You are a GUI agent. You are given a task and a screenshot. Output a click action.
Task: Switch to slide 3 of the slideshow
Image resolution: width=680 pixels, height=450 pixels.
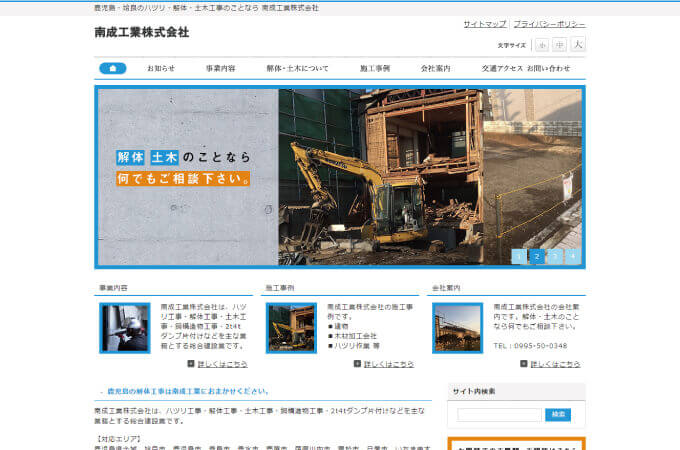555,256
